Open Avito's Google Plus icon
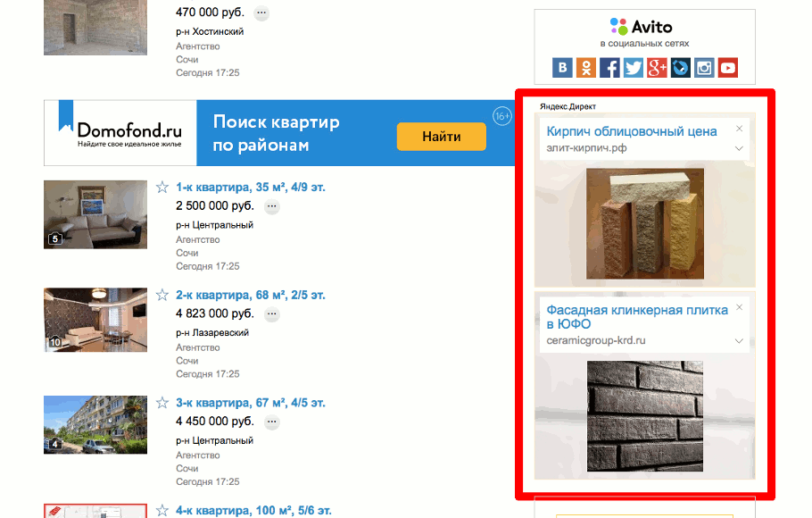Screen dimensions: 812x518 [657, 67]
